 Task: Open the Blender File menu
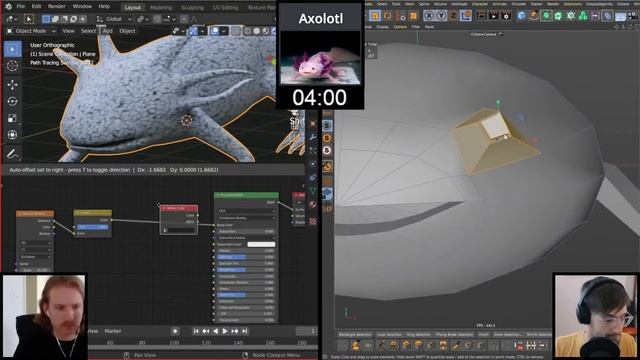21,7
